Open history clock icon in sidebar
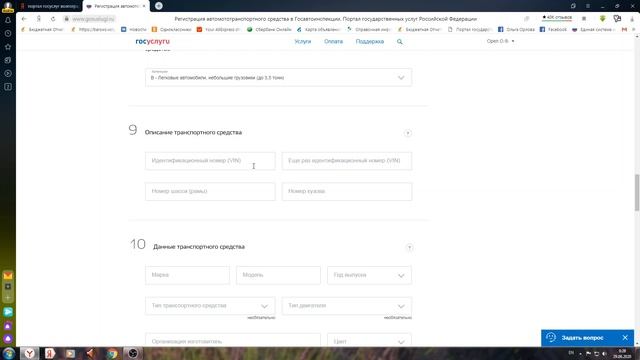Image resolution: width=640 pixels, height=360 pixels. 8,33
